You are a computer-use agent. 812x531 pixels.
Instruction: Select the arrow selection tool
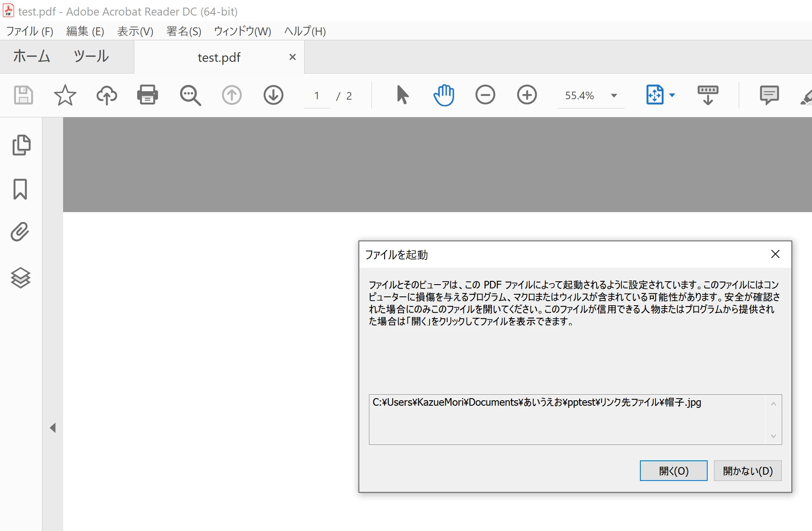tap(402, 95)
